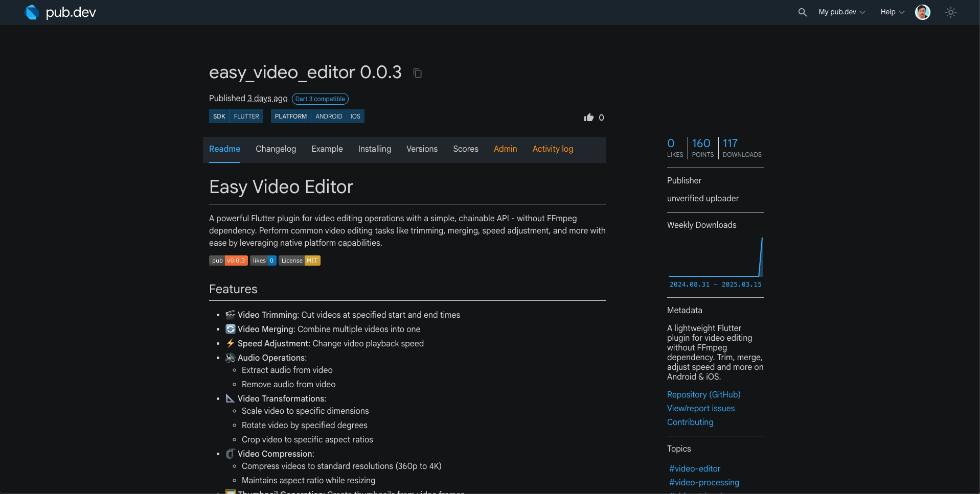980x494 pixels.
Task: Select the ANDROID platform chip
Action: (329, 116)
